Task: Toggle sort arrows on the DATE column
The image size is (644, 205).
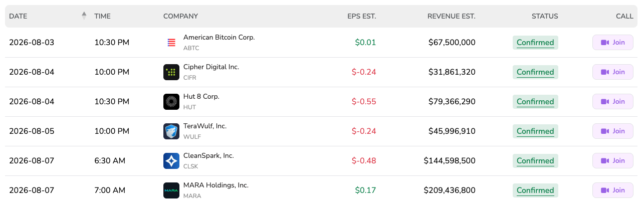Action: coord(84,16)
